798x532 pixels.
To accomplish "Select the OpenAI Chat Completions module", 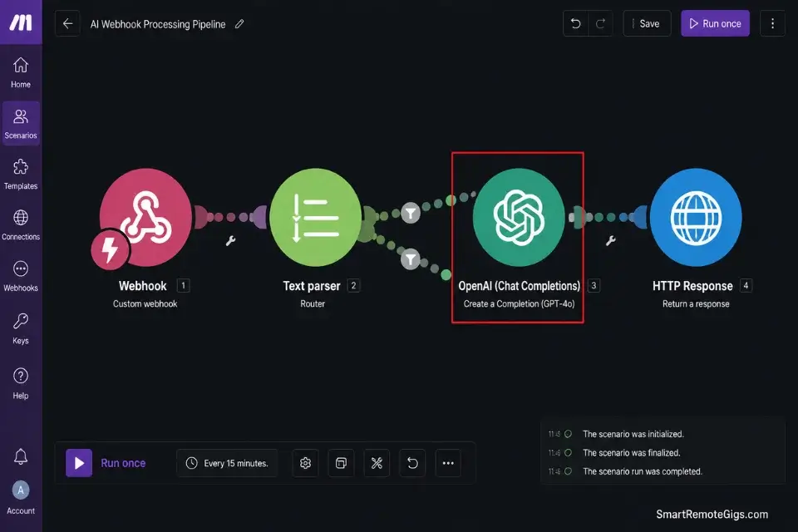I will [x=519, y=218].
